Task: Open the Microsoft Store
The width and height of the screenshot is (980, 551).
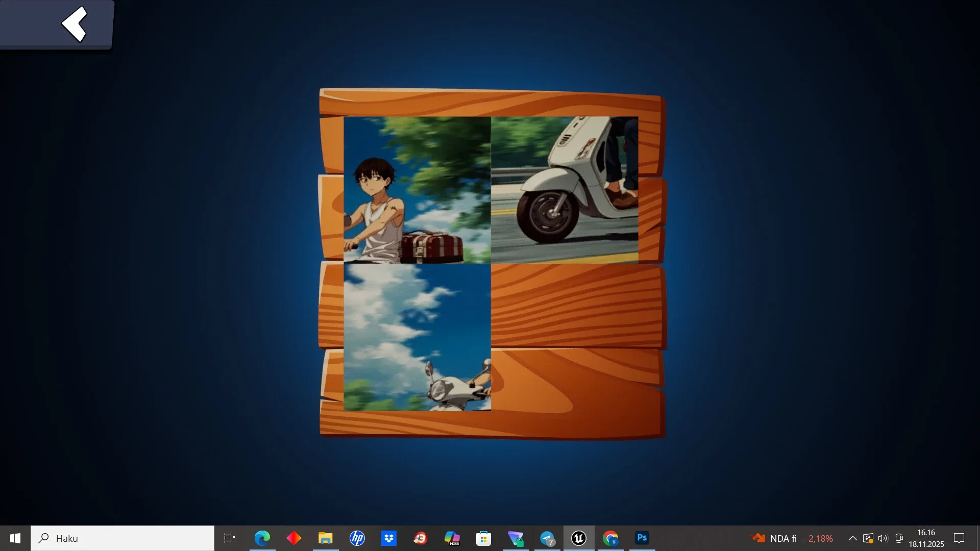Action: (x=483, y=538)
